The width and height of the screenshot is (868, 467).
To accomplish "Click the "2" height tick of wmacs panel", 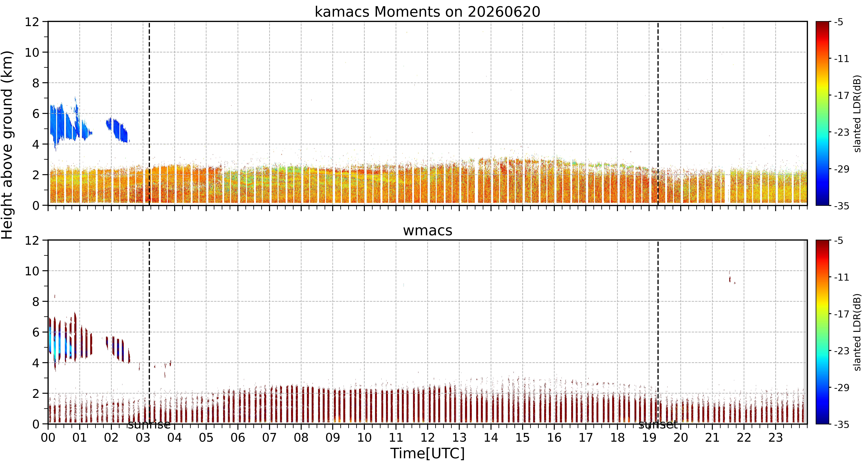I will pyautogui.click(x=36, y=394).
